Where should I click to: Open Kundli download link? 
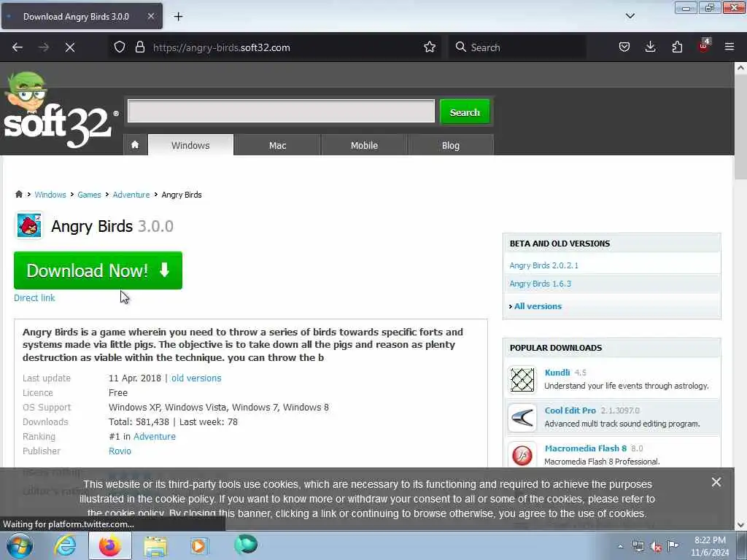point(557,373)
